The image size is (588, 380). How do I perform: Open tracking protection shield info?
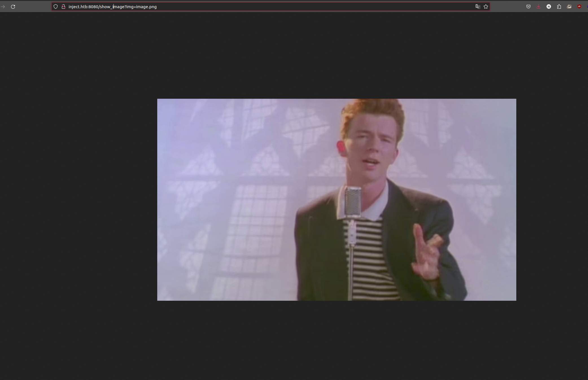[56, 7]
